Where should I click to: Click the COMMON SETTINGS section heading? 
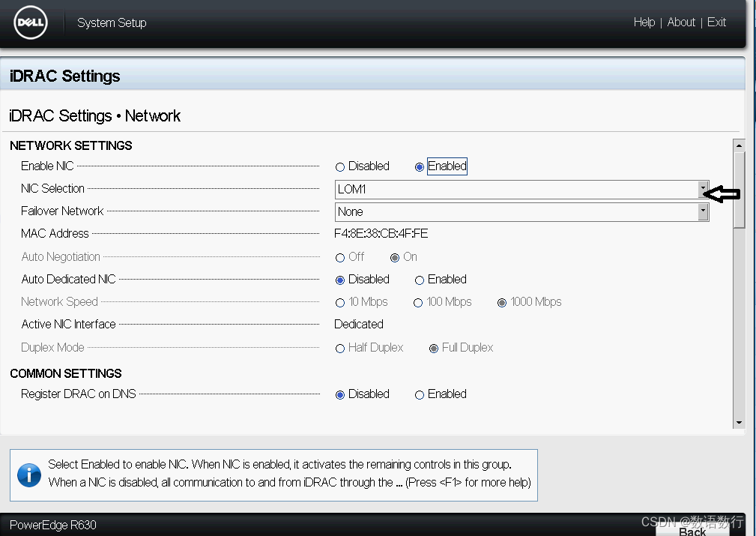click(x=66, y=373)
